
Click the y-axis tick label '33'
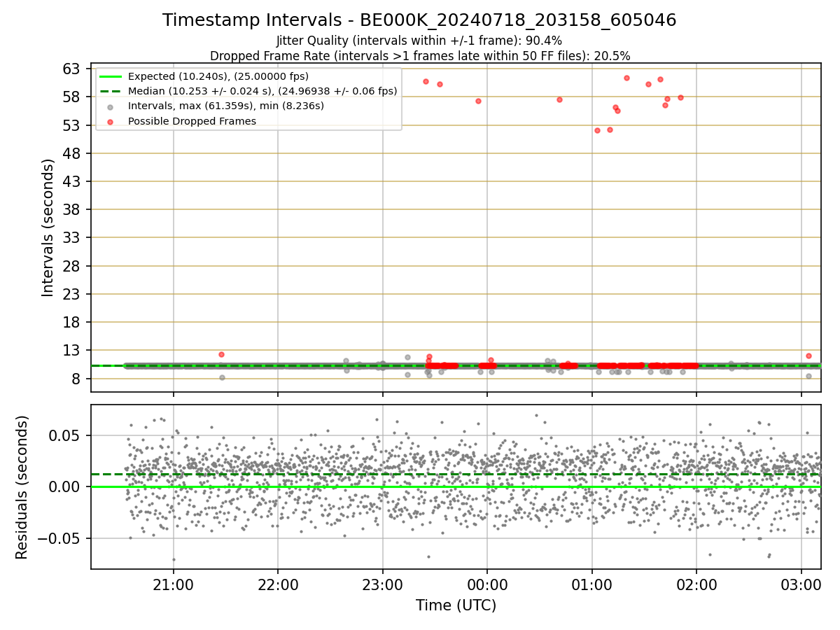71,237
